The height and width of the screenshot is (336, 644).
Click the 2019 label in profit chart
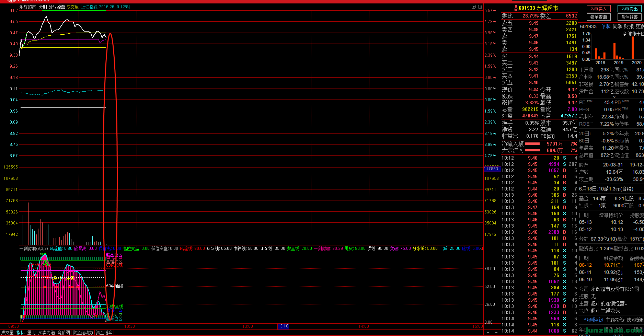(x=618, y=62)
